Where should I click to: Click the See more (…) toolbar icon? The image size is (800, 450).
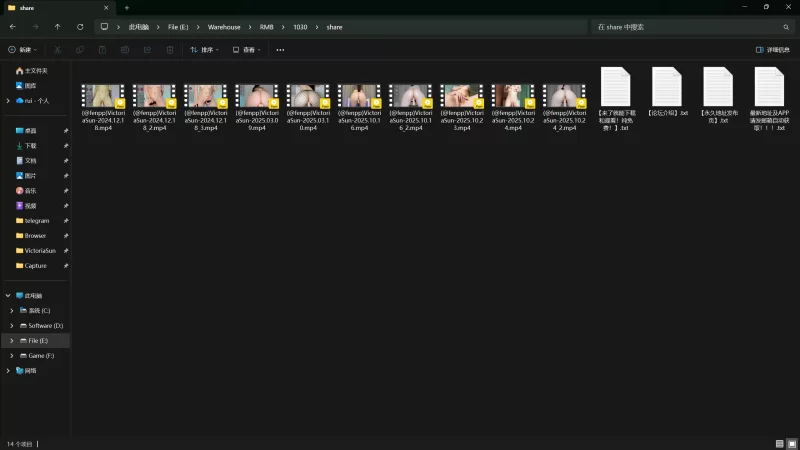(279, 49)
